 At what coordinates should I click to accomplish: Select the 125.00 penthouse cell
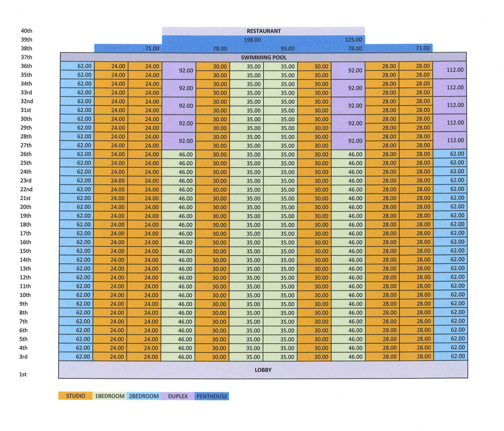coord(353,40)
